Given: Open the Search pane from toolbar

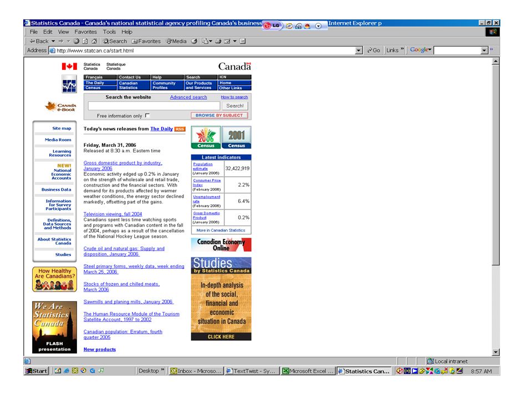Looking at the screenshot, I should point(115,41).
